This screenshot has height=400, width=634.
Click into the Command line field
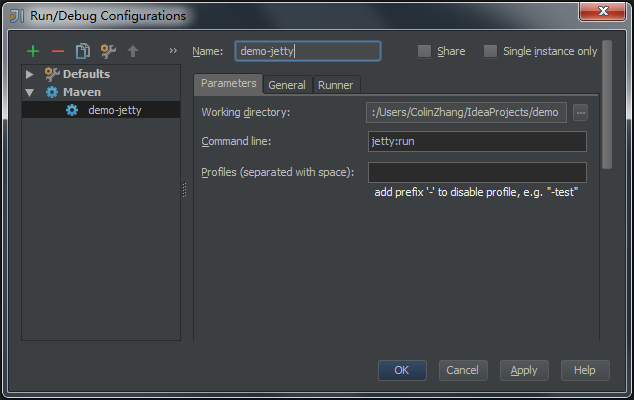click(477, 142)
